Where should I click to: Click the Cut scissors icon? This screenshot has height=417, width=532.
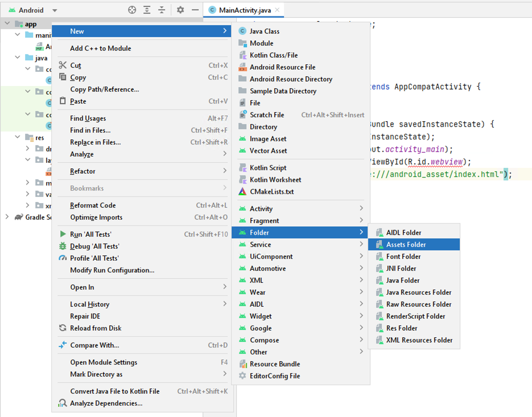coord(63,65)
